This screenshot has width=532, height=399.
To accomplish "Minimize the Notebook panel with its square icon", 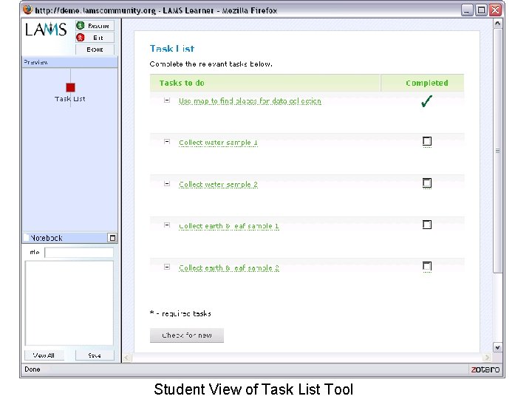I will point(112,238).
